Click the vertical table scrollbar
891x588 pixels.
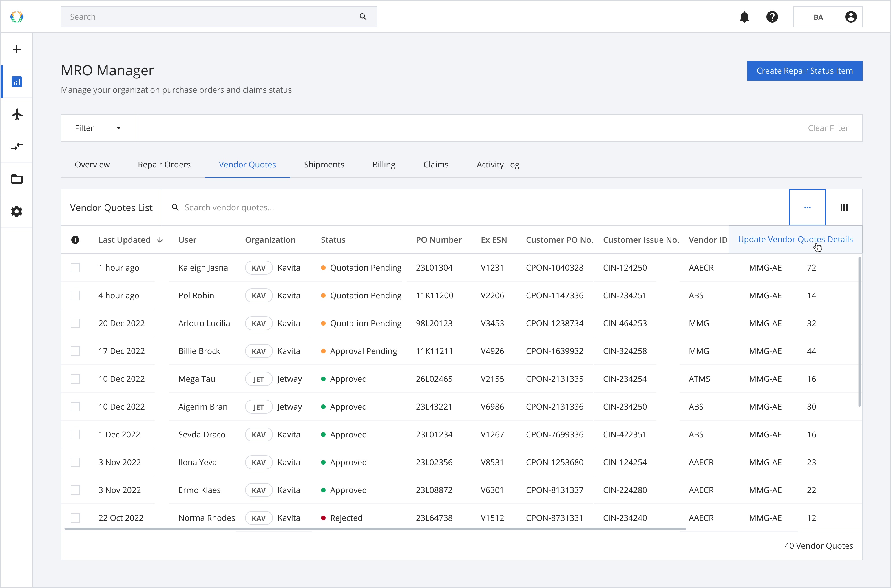[x=859, y=331]
